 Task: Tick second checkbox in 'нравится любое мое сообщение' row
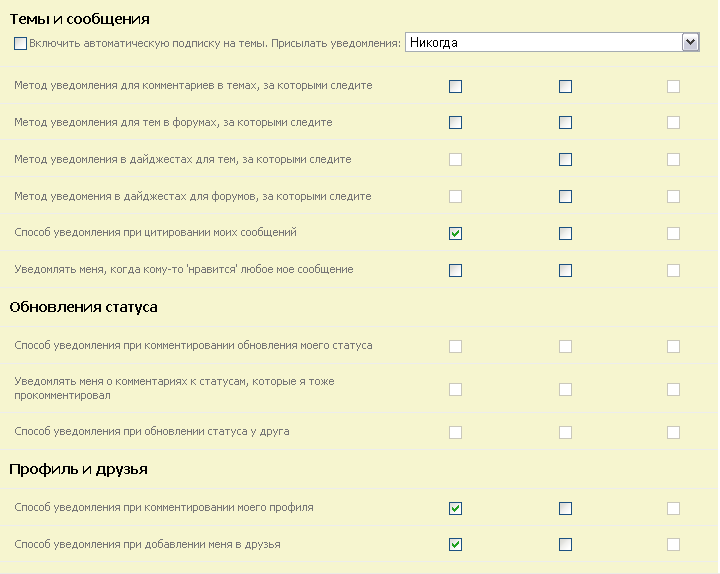pos(565,270)
